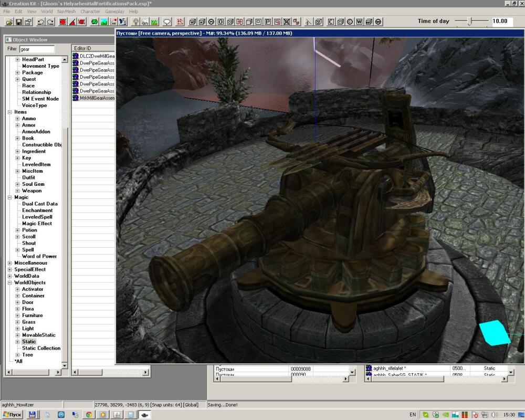The height and width of the screenshot is (420, 525).
Task: Expand the SpecialEffect tree node
Action: (9, 269)
